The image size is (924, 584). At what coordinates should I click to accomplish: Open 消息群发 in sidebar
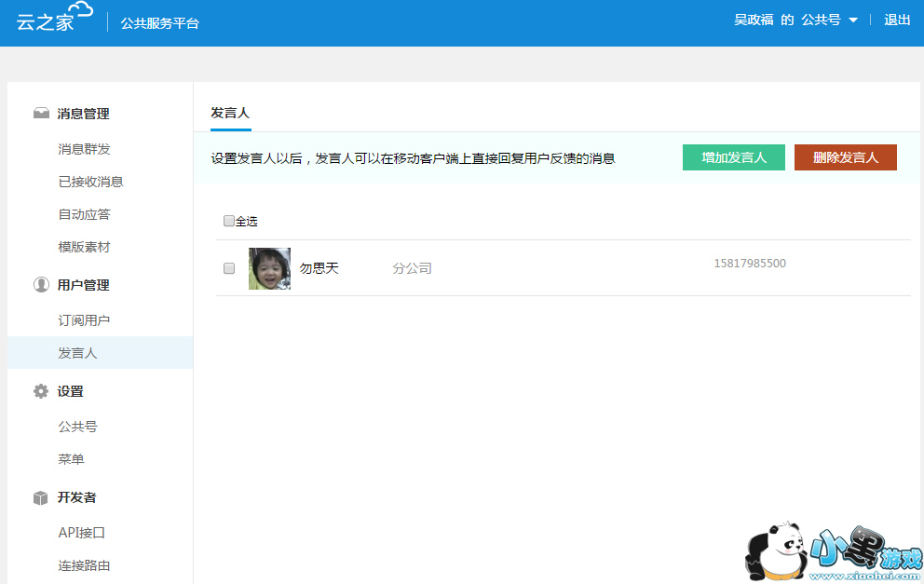coord(84,149)
